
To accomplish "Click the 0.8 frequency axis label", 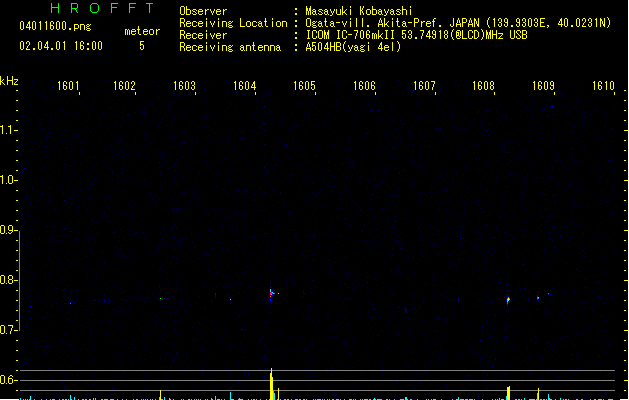I will click(x=7, y=280).
